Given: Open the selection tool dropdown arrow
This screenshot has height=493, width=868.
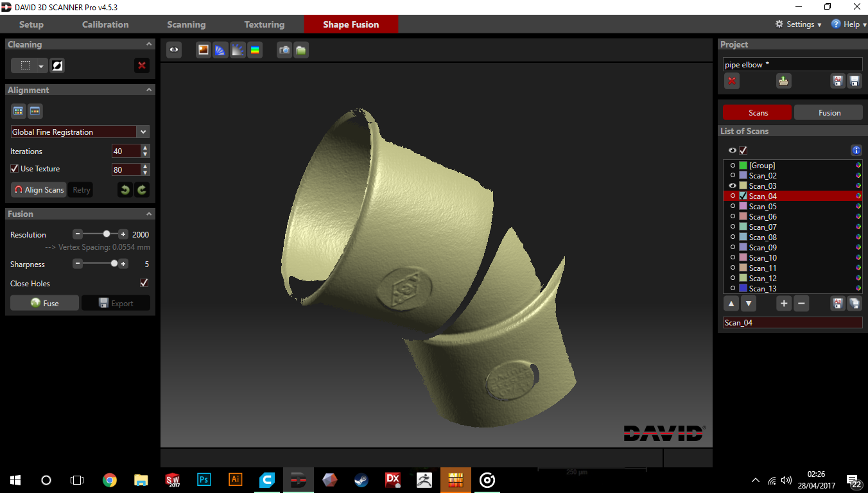Looking at the screenshot, I should (41, 65).
